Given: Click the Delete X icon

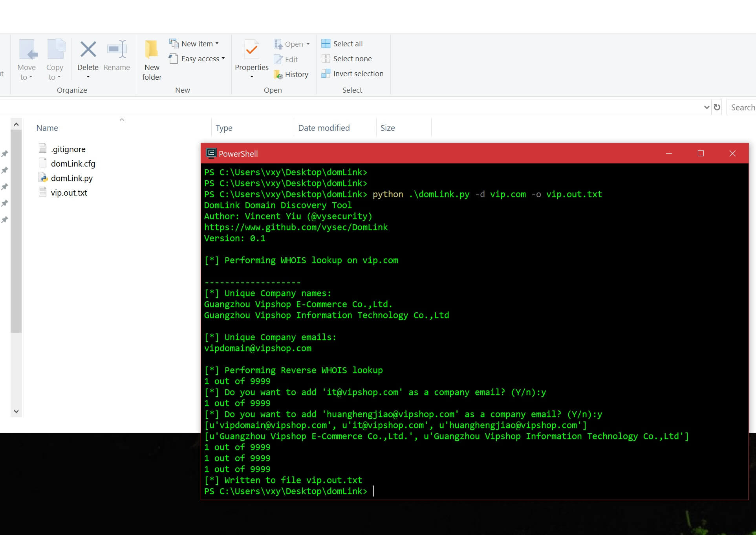Looking at the screenshot, I should [x=88, y=49].
